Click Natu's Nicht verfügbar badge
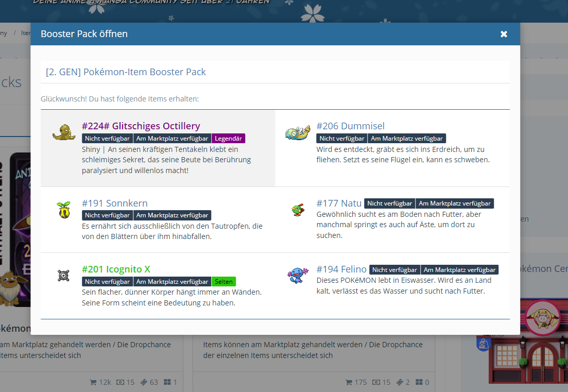The image size is (568, 392). [389, 203]
